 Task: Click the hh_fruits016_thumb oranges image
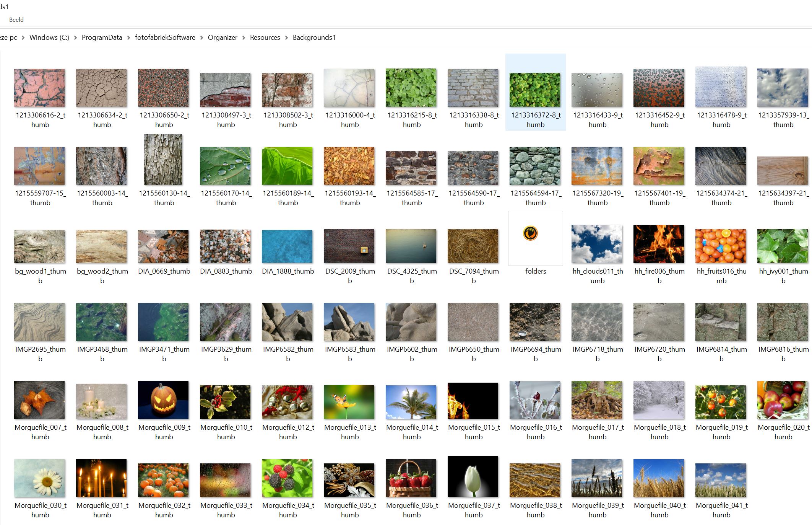(721, 246)
